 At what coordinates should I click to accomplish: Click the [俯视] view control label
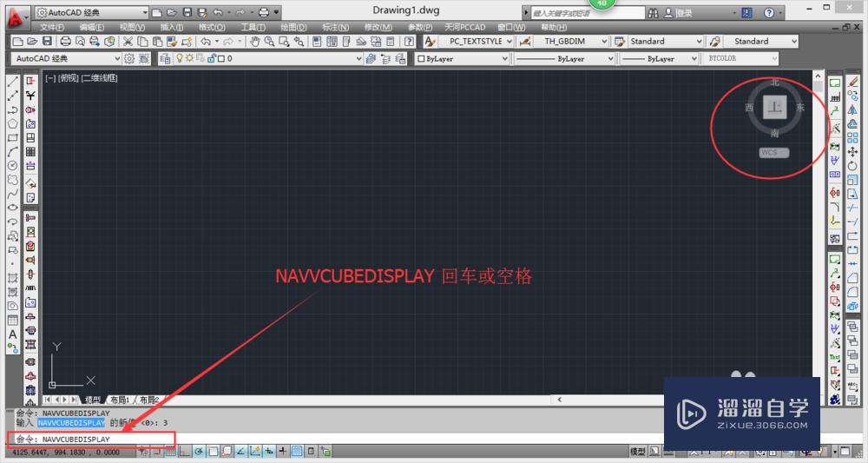tap(69, 78)
